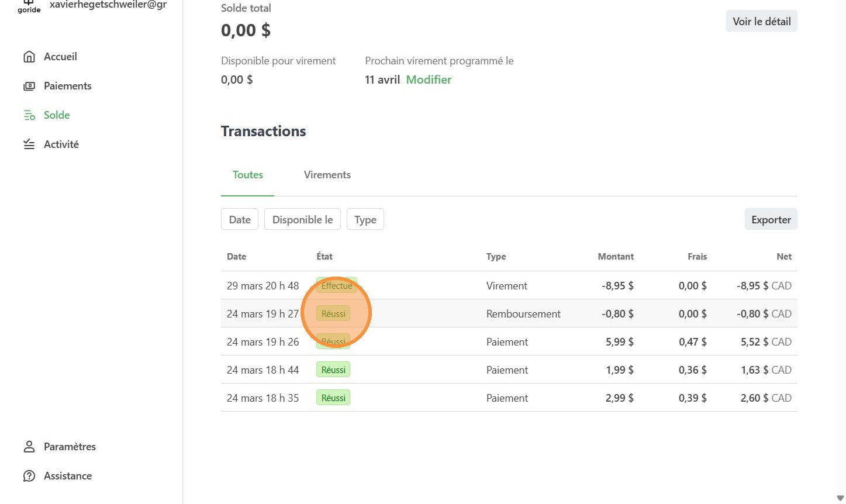Click the scroll down arrow at bottom right
Image resolution: width=846 pixels, height=504 pixels.
pyautogui.click(x=841, y=498)
